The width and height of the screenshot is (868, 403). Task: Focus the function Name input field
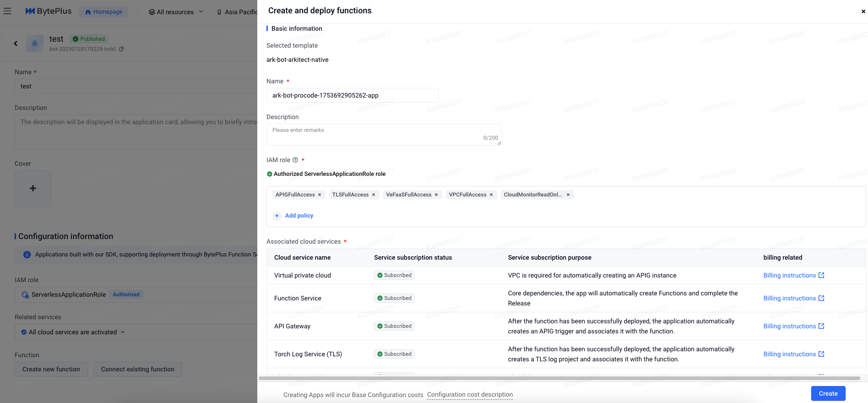point(353,95)
